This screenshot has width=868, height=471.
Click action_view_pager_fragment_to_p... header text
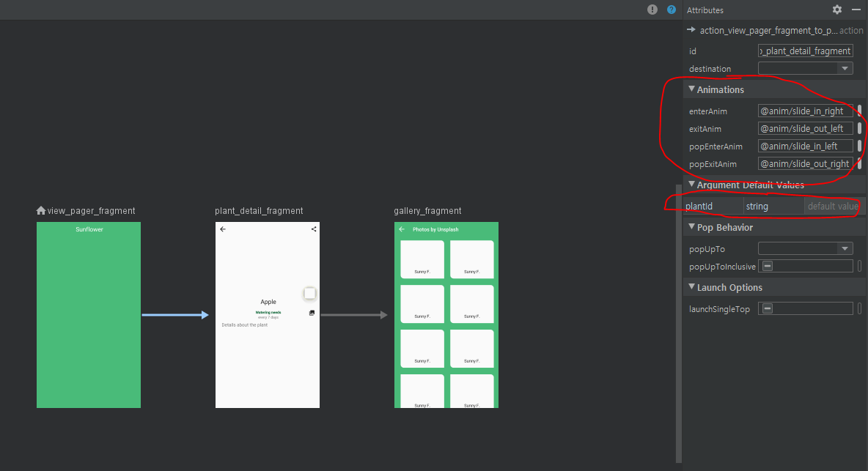click(x=768, y=31)
